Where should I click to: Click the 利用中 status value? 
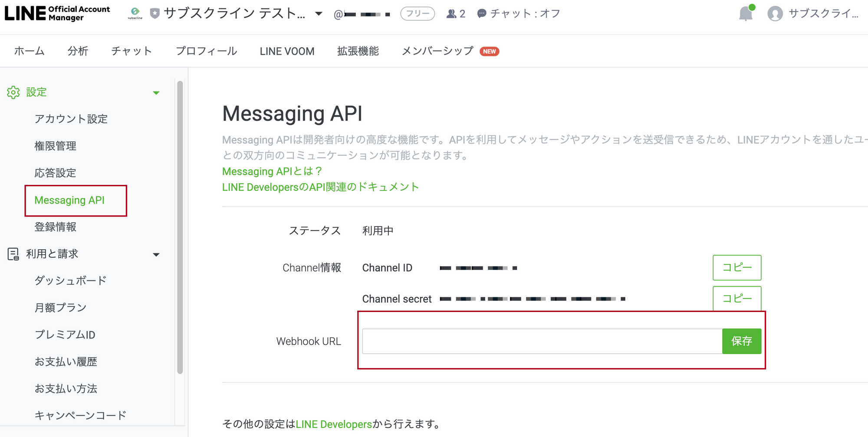(378, 231)
